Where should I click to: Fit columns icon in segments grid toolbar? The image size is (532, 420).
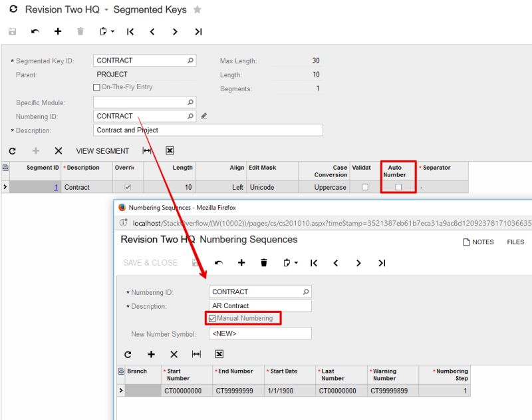[147, 150]
